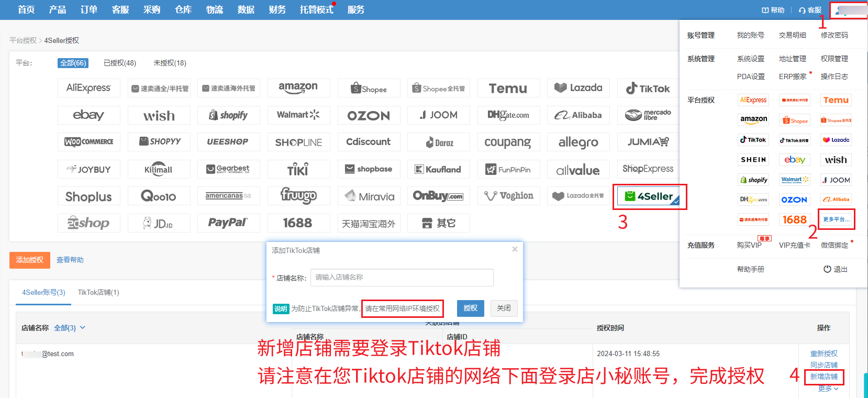Screen dimensions: 868x398
Task: Open 帮助手册 in account panel
Action: (x=751, y=269)
